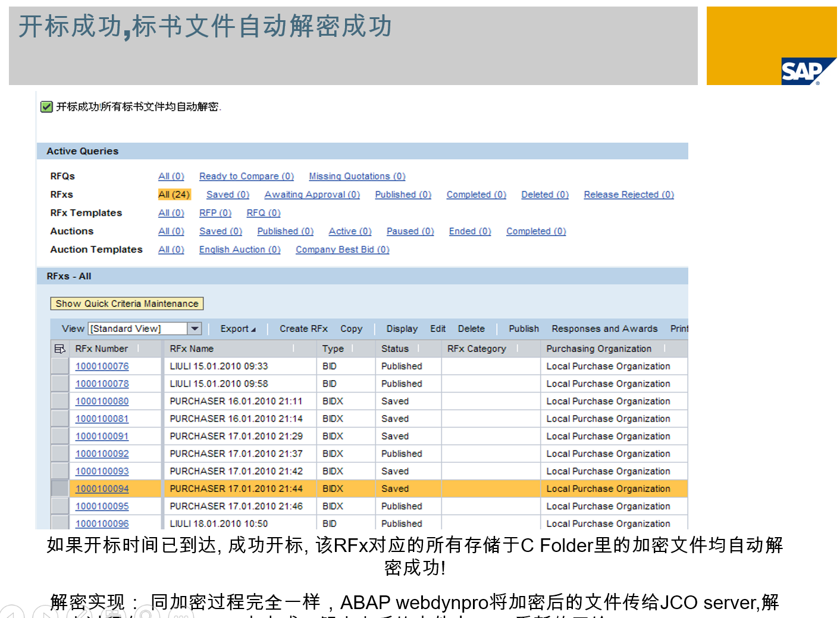
Task: Open RFx number 1000100081
Action: [x=102, y=419]
